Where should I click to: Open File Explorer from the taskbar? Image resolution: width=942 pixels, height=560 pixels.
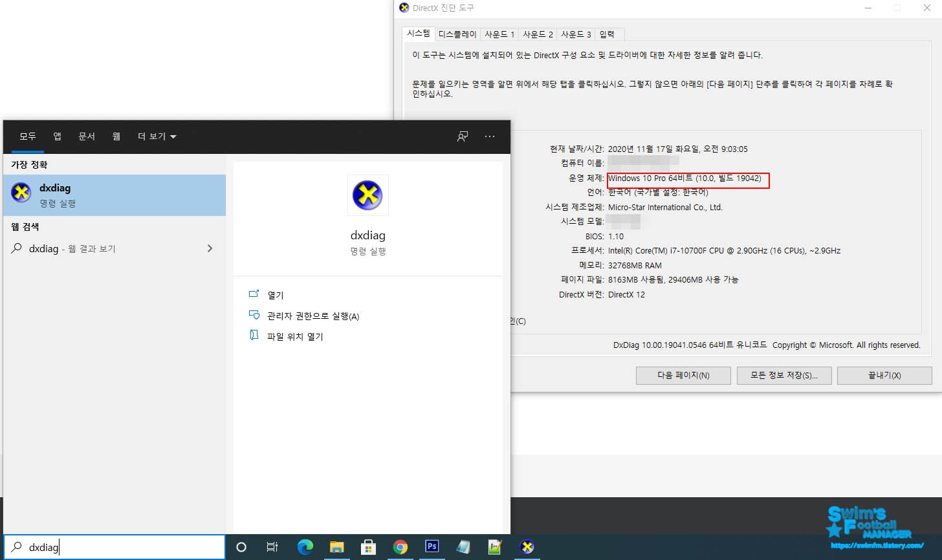tap(336, 547)
